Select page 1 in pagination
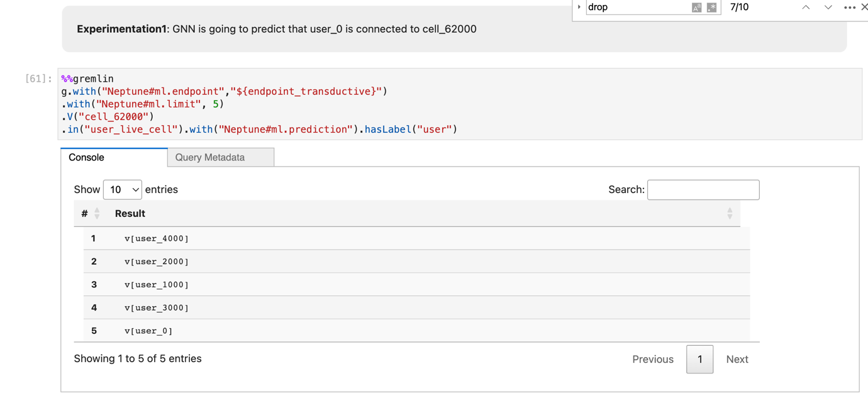The width and height of the screenshot is (868, 398). click(x=699, y=359)
